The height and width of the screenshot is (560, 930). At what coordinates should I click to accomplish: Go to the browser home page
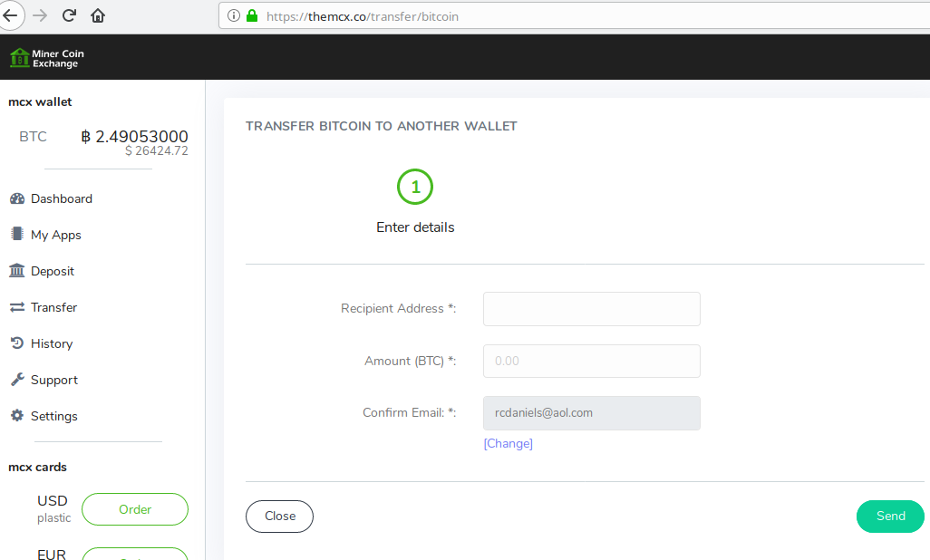coord(98,15)
